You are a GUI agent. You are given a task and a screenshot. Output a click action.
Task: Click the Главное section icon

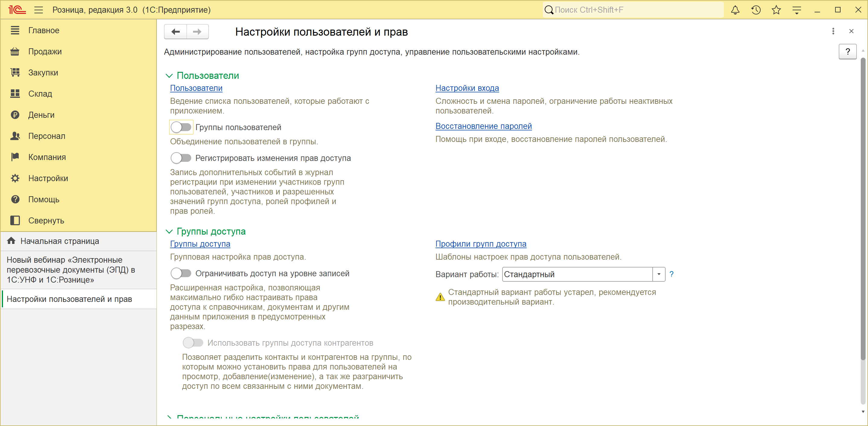point(15,30)
